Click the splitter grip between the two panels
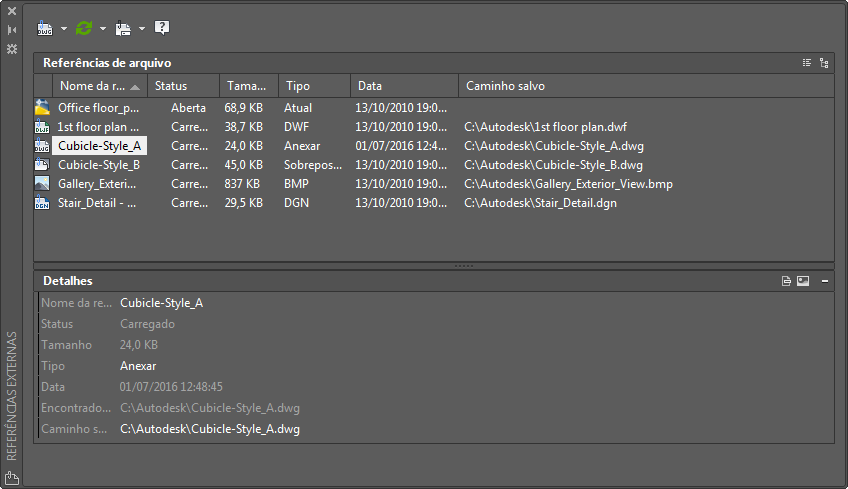Screen dimensions: 848x489 tap(463, 266)
